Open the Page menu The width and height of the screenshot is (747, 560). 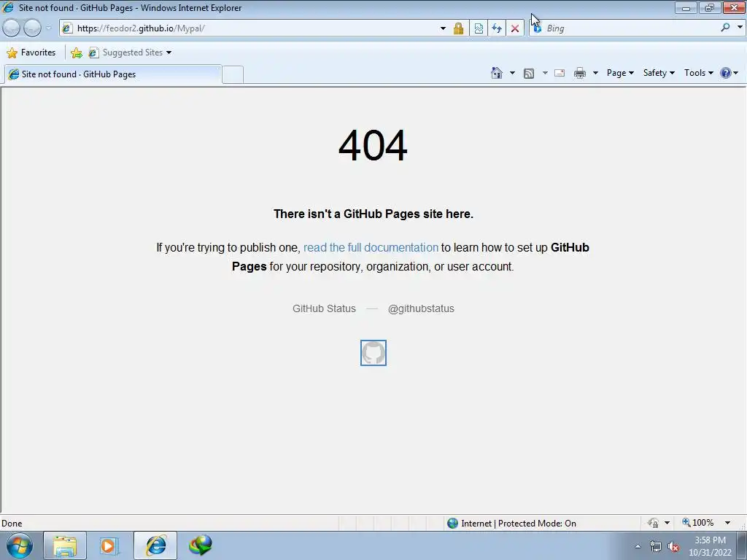point(620,73)
